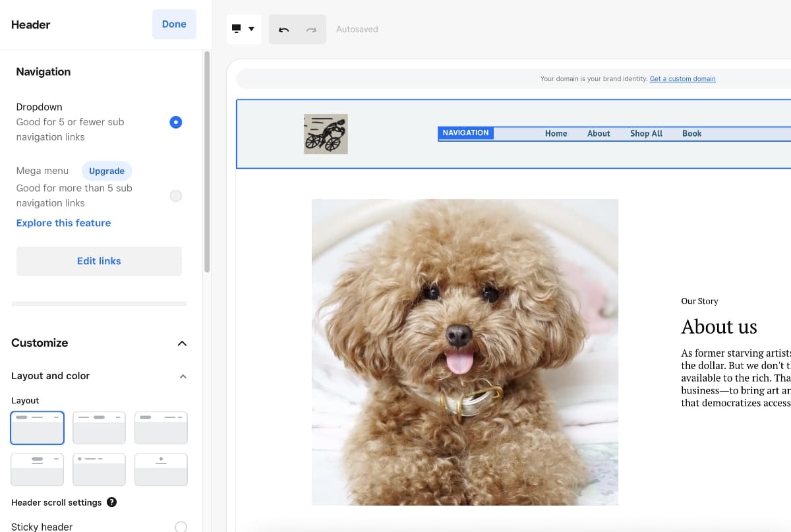Open the desktop device view dropdown
This screenshot has width=791, height=532.
[x=244, y=29]
